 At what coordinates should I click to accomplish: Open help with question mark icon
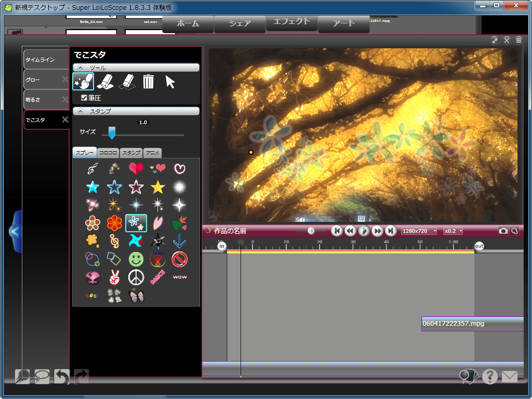489,377
